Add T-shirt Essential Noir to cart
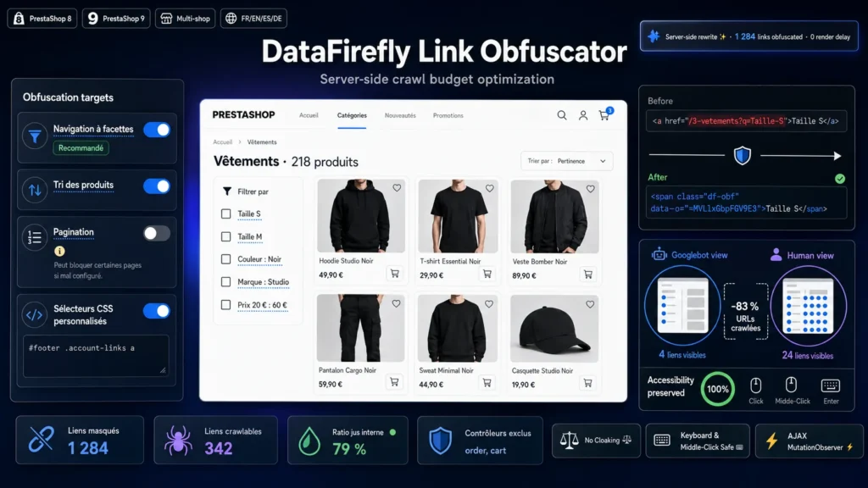This screenshot has width=868, height=488. (x=487, y=274)
